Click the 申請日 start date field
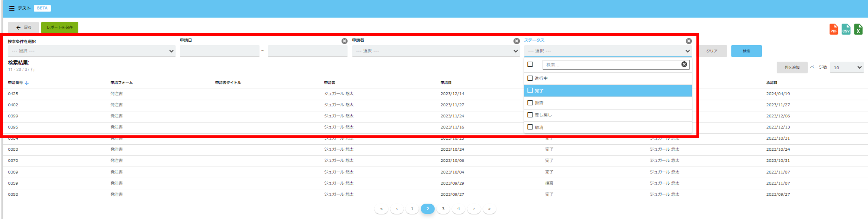Image resolution: width=868 pixels, height=219 pixels. (x=219, y=51)
